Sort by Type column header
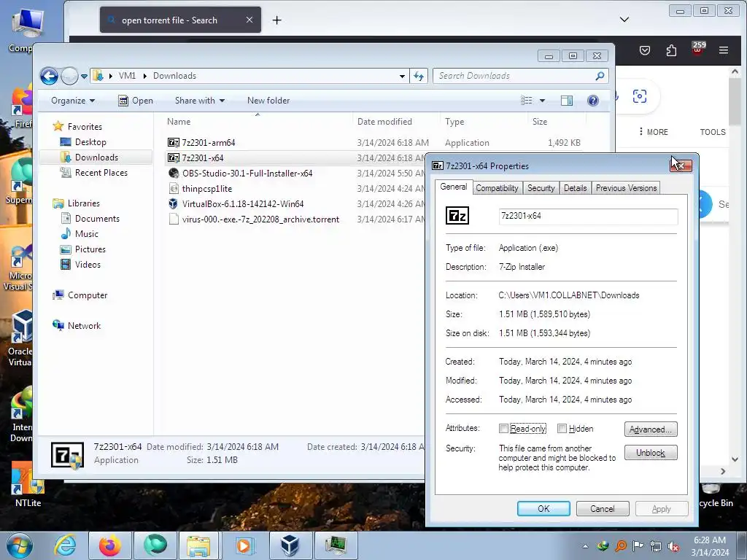 (454, 122)
